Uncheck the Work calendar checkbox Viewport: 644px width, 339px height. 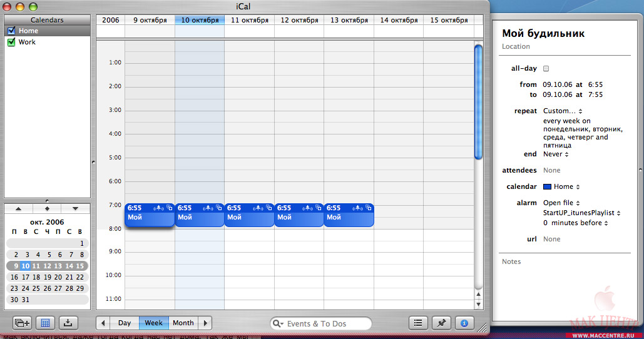pos(11,42)
